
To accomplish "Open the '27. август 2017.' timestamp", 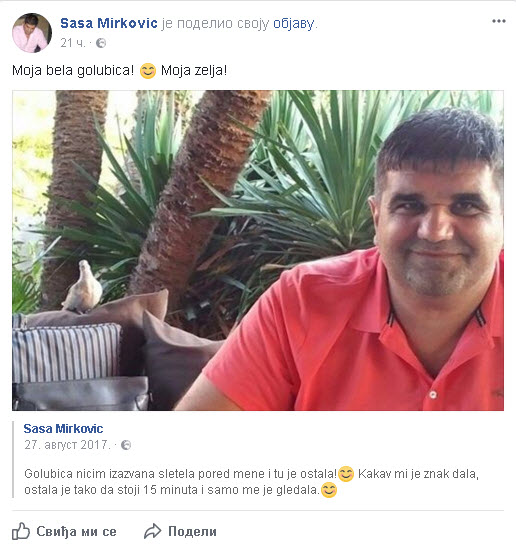I will click(67, 445).
